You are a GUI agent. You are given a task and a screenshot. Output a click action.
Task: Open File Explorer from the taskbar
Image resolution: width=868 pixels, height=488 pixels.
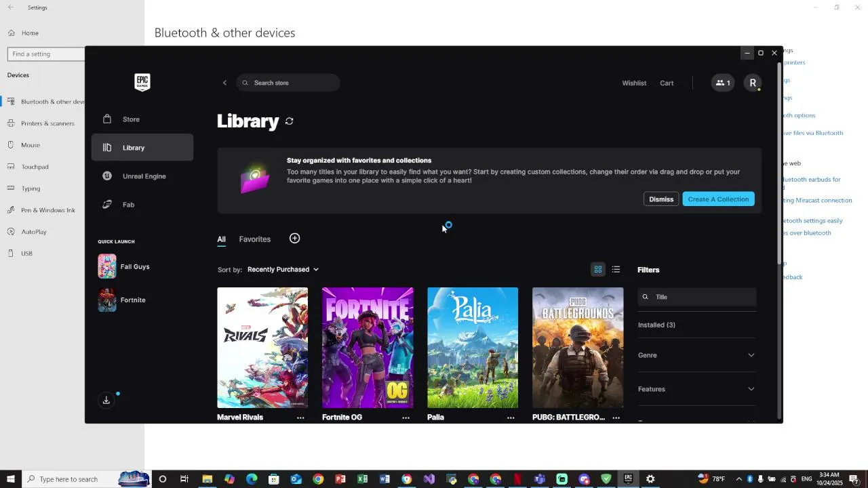pos(208,479)
